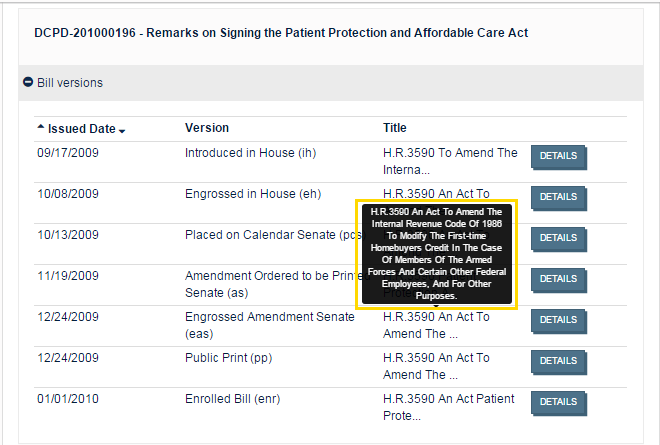The image size is (660, 445).
Task: Click the DCPD-201000196 document heading
Action: [x=281, y=33]
